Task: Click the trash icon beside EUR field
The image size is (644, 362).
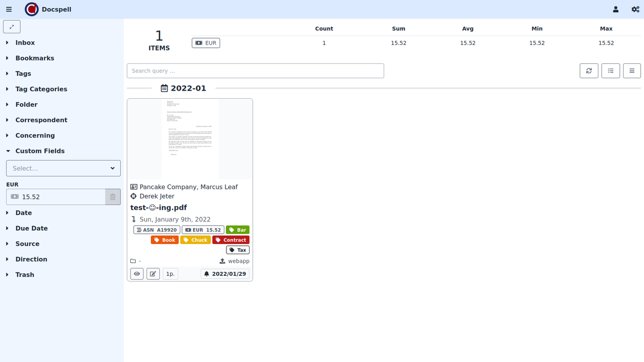Action: click(113, 197)
